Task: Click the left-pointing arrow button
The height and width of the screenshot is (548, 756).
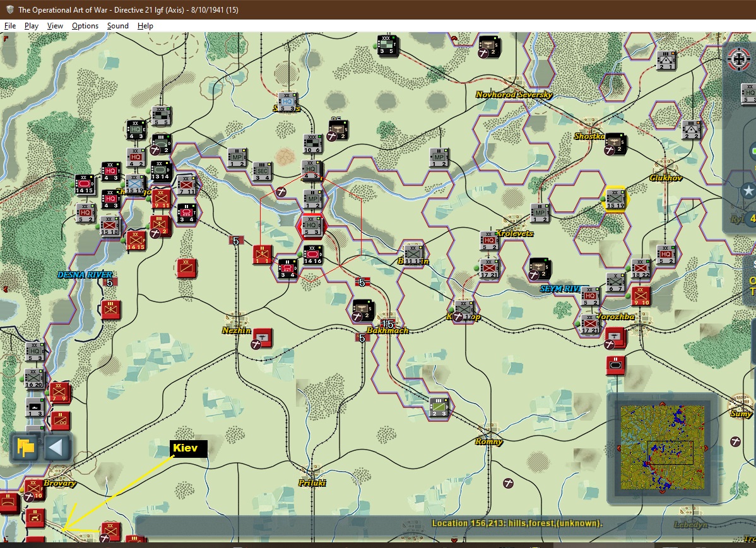Action: coord(56,447)
